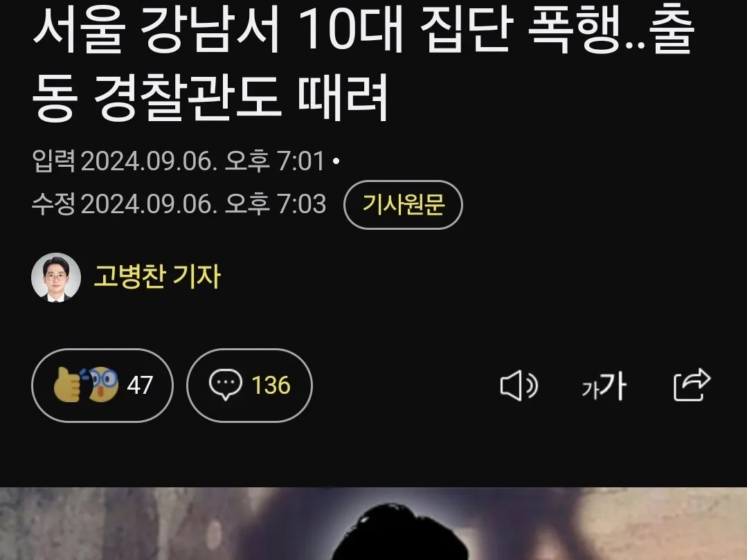This screenshot has width=747, height=560.
Task: Listen to article with speaker icon
Action: click(x=519, y=386)
